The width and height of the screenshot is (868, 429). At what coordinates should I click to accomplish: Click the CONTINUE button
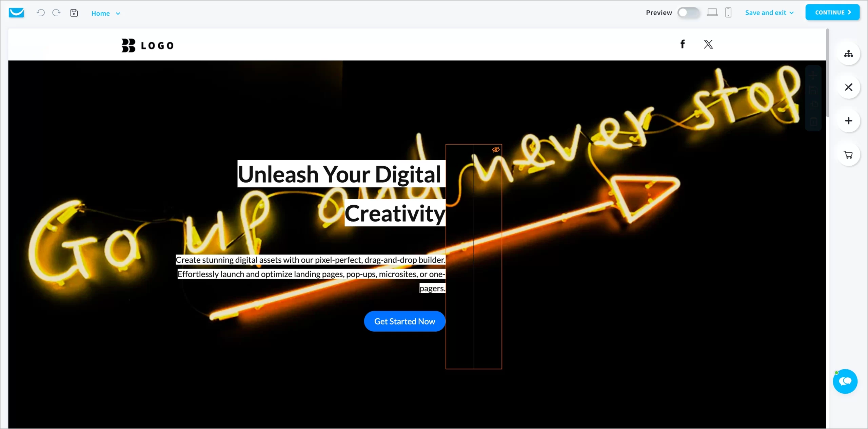tap(832, 13)
